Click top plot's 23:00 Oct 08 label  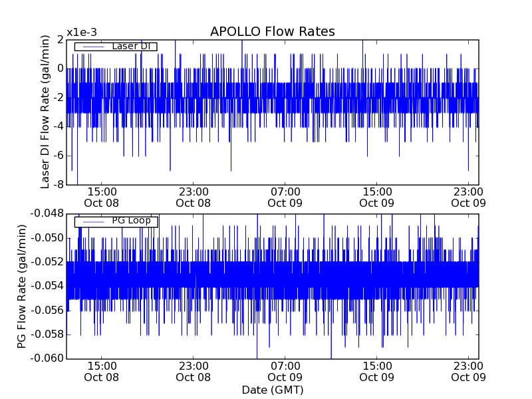pyautogui.click(x=194, y=198)
